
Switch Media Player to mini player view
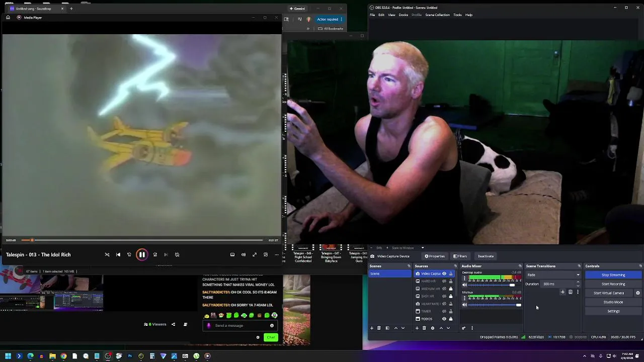point(266,254)
